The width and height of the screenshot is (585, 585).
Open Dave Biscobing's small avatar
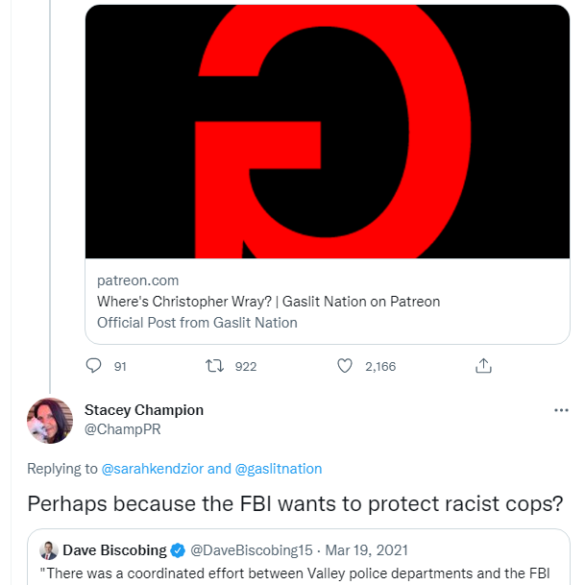point(49,551)
